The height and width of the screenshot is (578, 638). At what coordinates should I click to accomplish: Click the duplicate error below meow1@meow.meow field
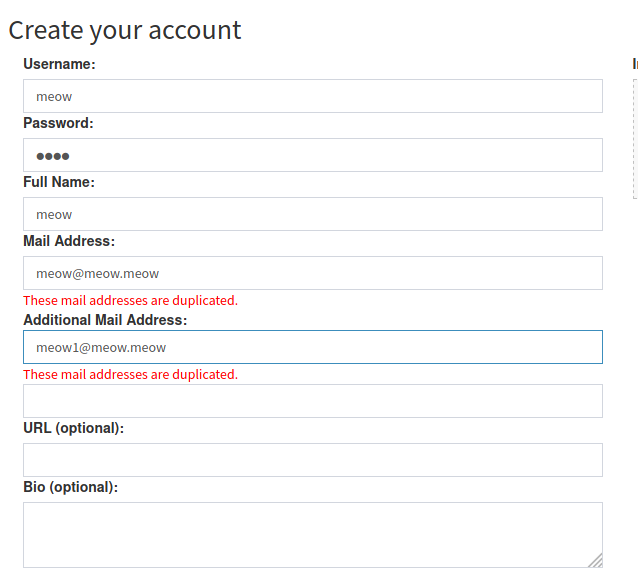[130, 374]
